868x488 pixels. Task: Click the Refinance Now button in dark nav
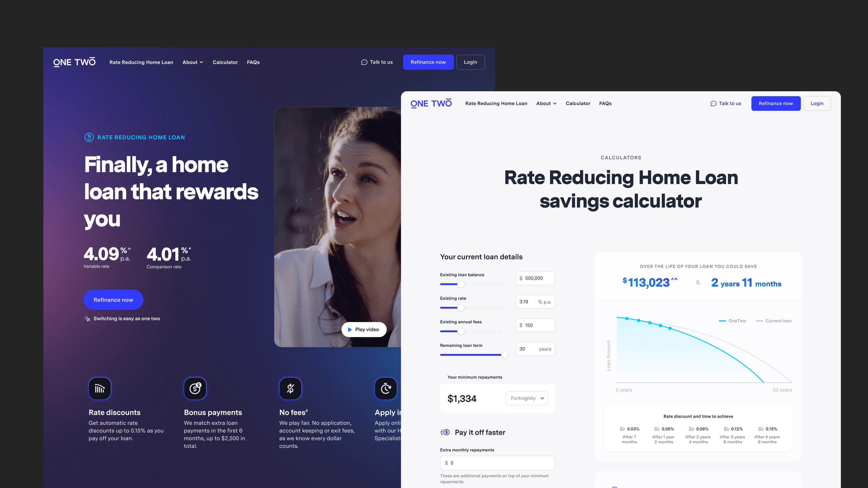click(428, 62)
